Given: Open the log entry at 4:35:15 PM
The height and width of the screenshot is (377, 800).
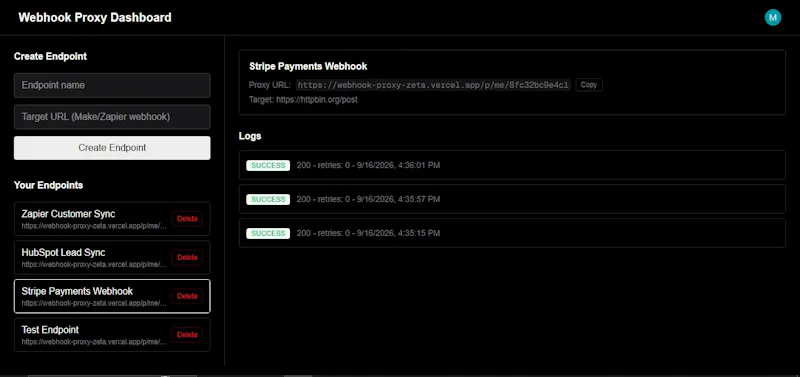Looking at the screenshot, I should [512, 233].
